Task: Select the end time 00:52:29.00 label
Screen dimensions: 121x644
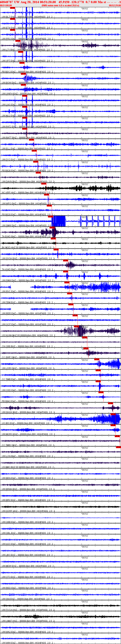Action: [115, 5]
